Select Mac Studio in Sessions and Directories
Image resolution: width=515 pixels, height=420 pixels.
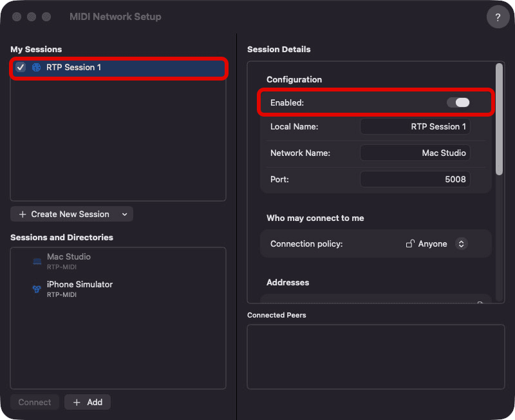pos(118,262)
